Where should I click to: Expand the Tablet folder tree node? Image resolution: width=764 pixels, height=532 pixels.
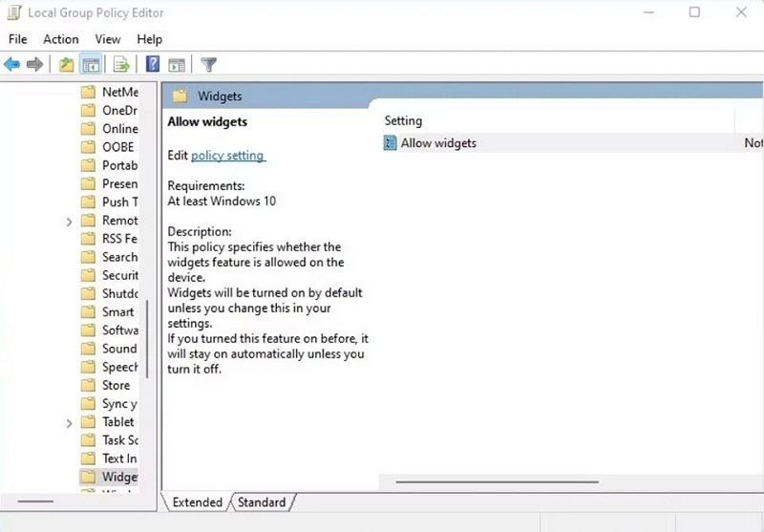pyautogui.click(x=69, y=422)
